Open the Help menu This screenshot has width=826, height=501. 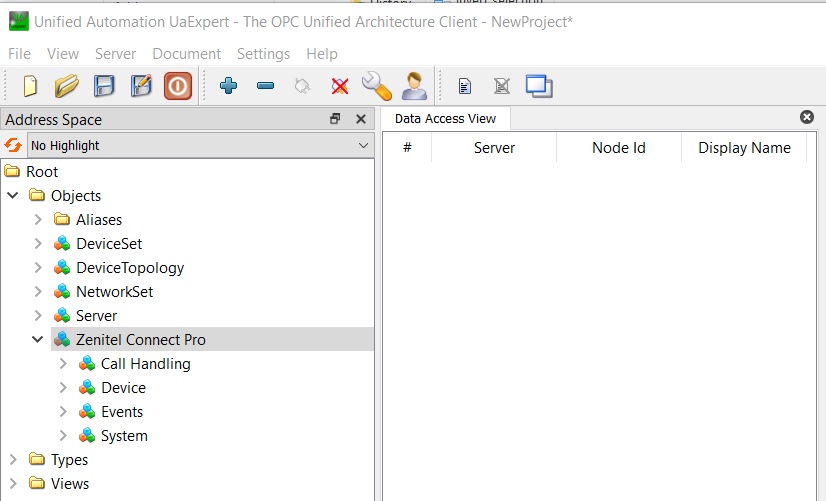(322, 54)
